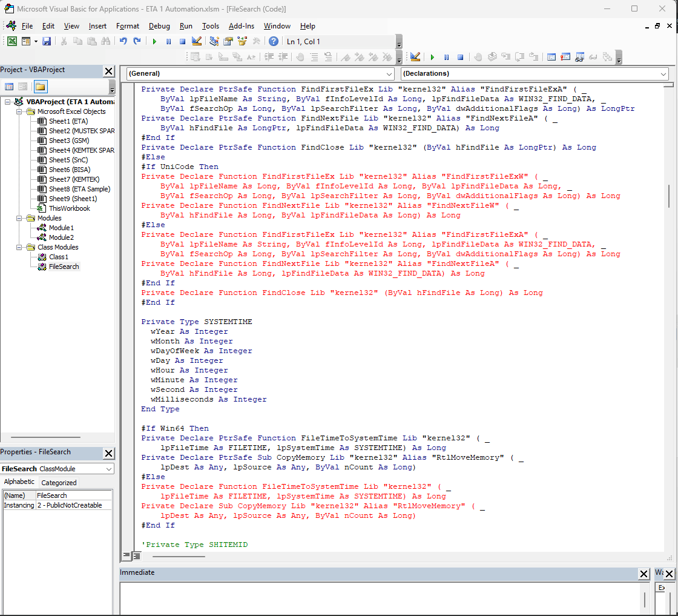Open the Immediate Window toolbar icon
Viewport: 678px width, 616px height.
565,57
